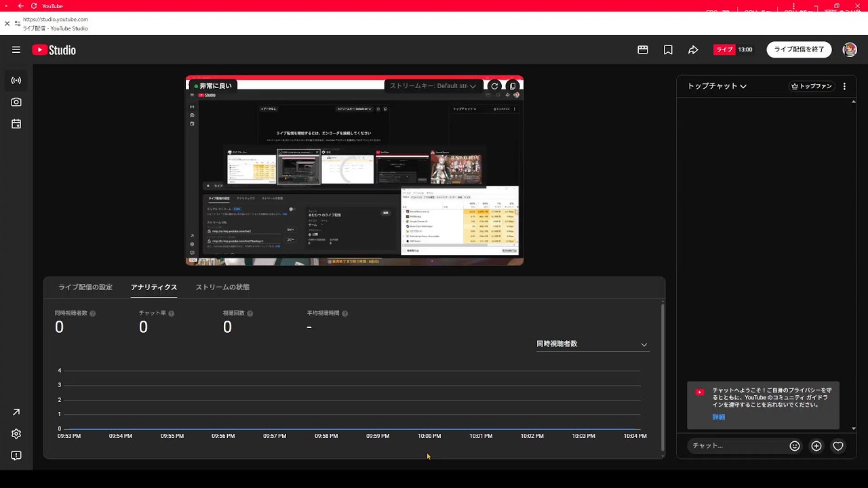Screen dimensions: 868x488
Task: Click the トップファン button
Action: [x=812, y=86]
